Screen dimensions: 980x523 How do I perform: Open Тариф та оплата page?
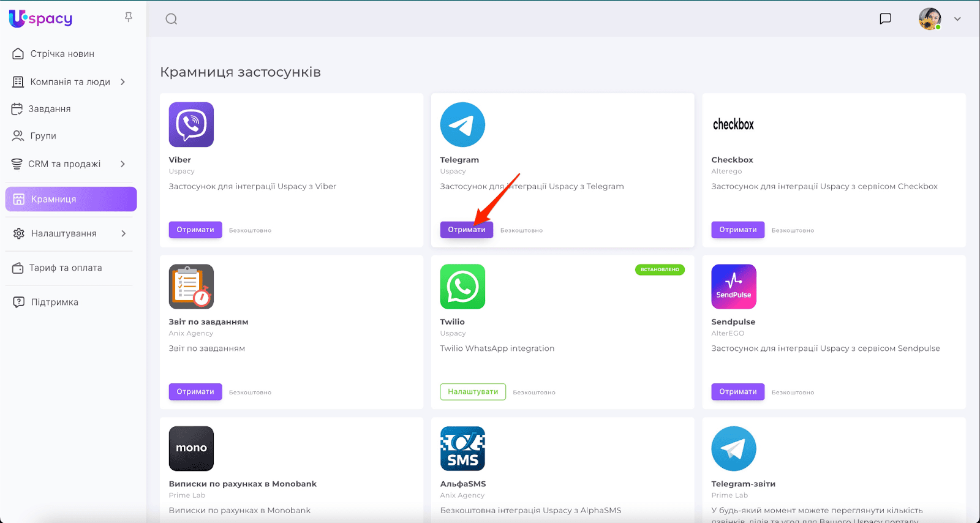click(66, 268)
